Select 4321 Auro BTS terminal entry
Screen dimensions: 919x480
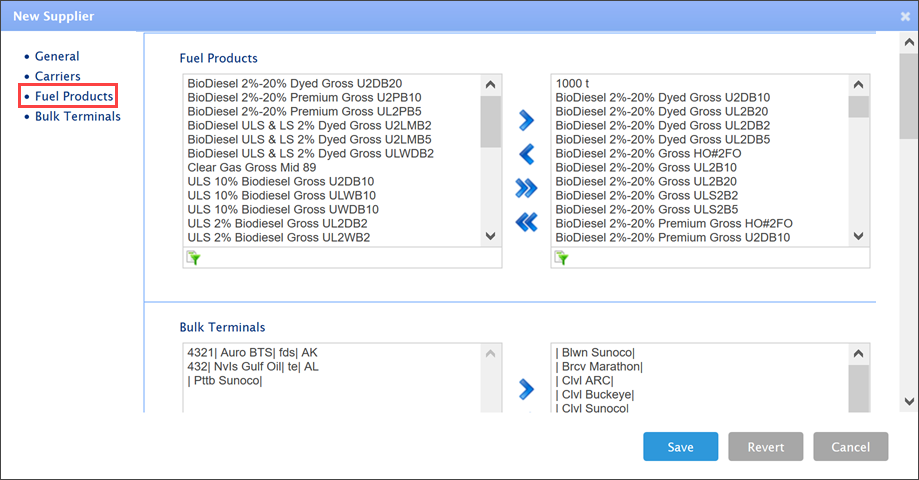point(252,353)
